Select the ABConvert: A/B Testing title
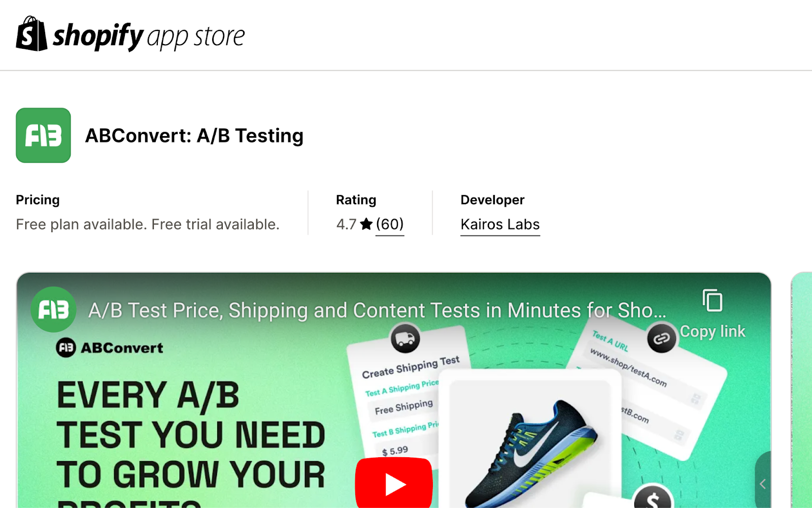The height and width of the screenshot is (508, 812). click(194, 136)
